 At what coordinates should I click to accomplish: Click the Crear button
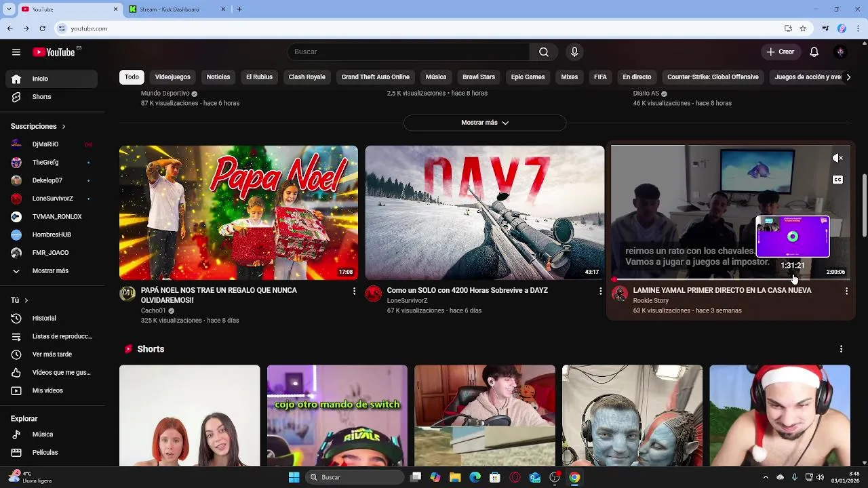(780, 52)
